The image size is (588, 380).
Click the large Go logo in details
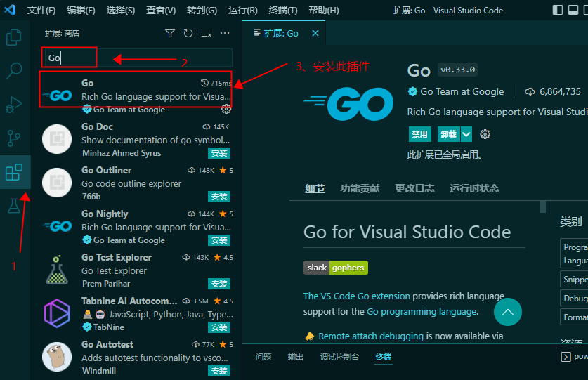pos(348,104)
